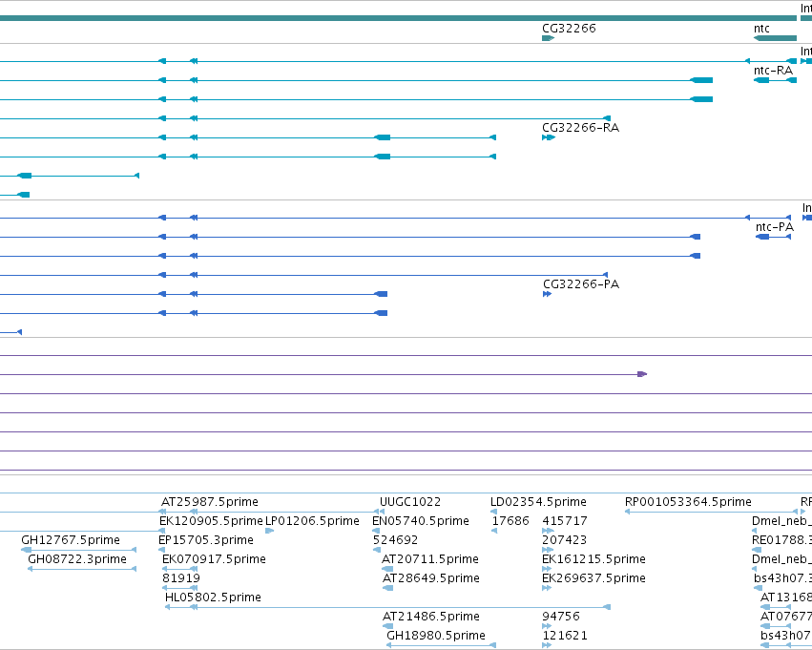812x650 pixels.
Task: Click the CG32266 gene label
Action: coord(569,29)
